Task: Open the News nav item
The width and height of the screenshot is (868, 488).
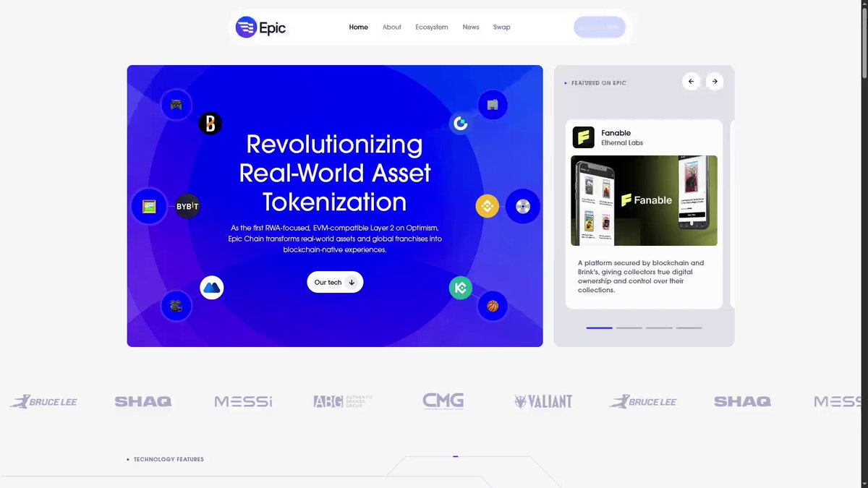Action: [471, 27]
